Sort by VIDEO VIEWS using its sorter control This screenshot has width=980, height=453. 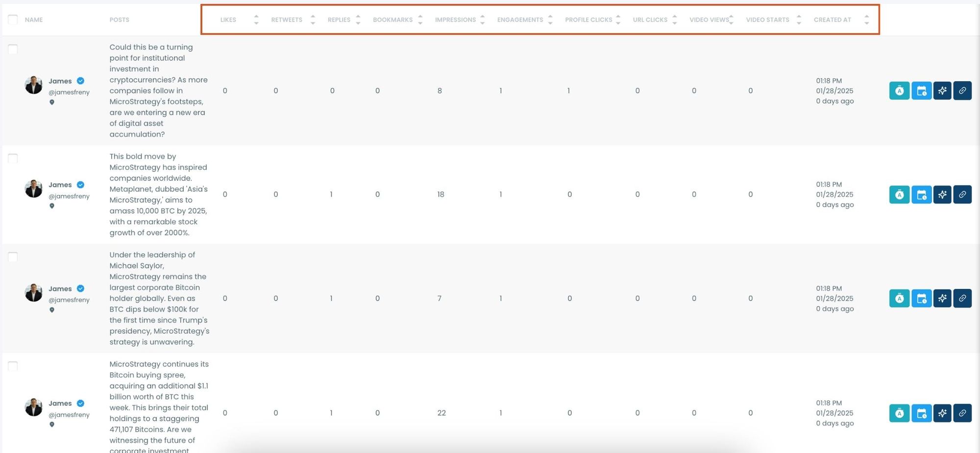point(732,20)
